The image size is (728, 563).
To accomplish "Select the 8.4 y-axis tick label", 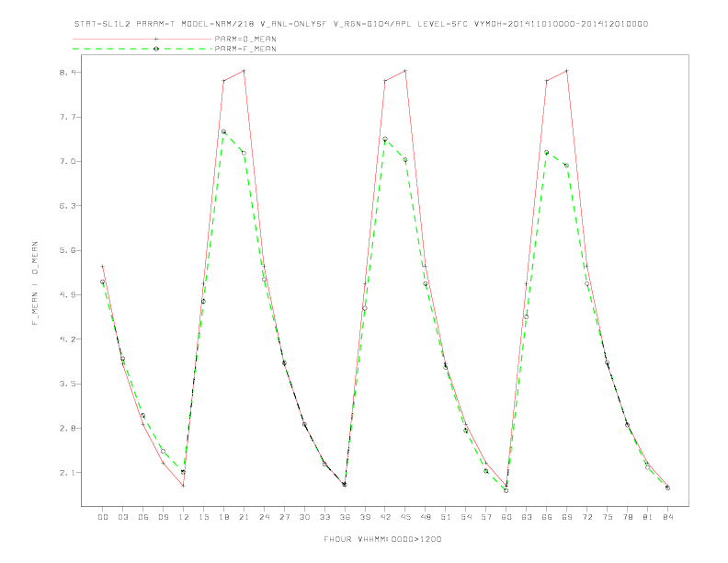I will pos(66,73).
